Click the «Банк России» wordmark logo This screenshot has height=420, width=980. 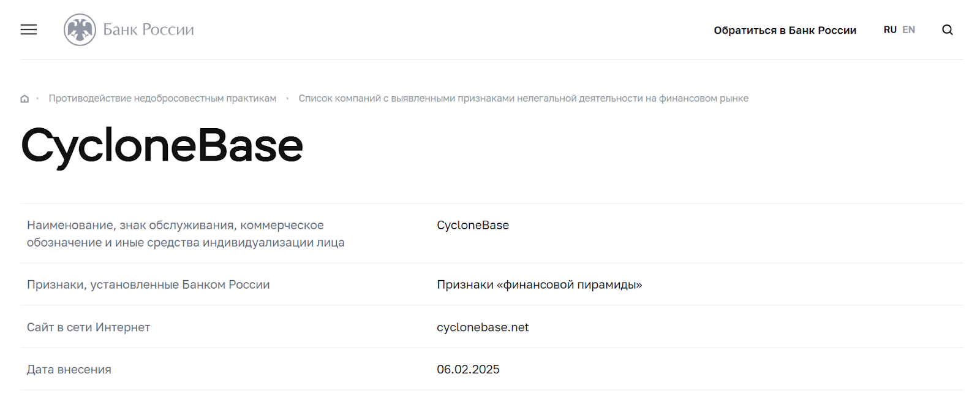(148, 29)
